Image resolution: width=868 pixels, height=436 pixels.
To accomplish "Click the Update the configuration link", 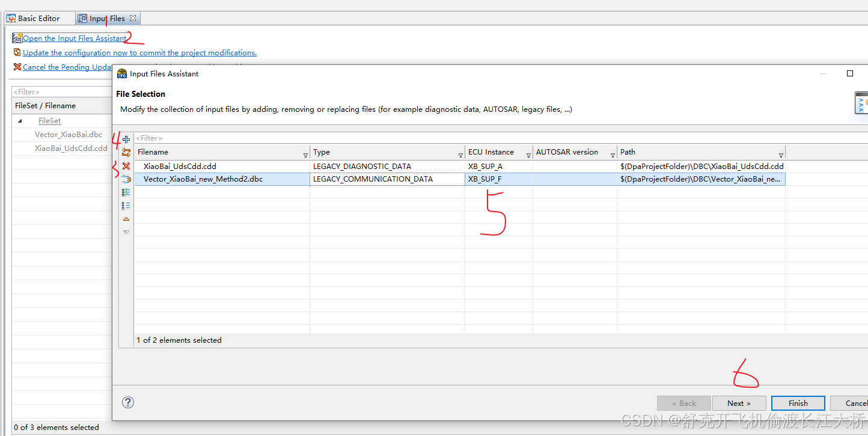I will click(139, 52).
